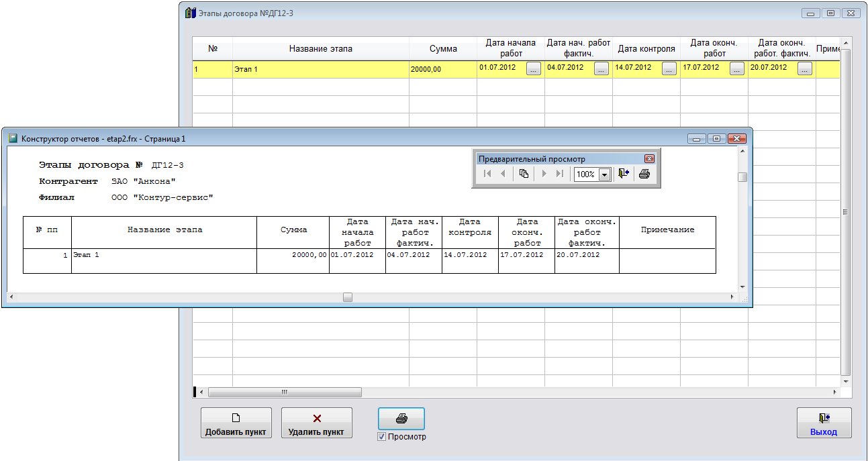Viewport: 868px width, 461px height.
Task: Open date picker for Дата оконч. работ. фактич.
Action: (x=805, y=68)
